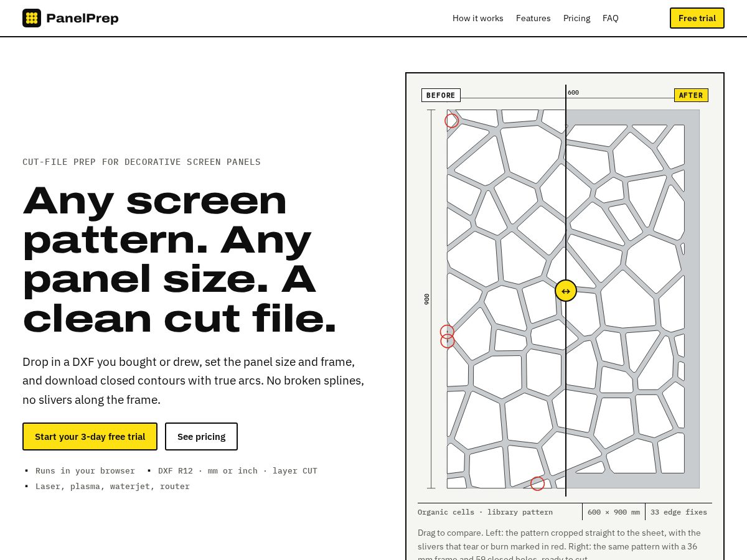Viewport: 747px width, 560px height.
Task: Click the Organic cells · library pattern caption
Action: (485, 512)
